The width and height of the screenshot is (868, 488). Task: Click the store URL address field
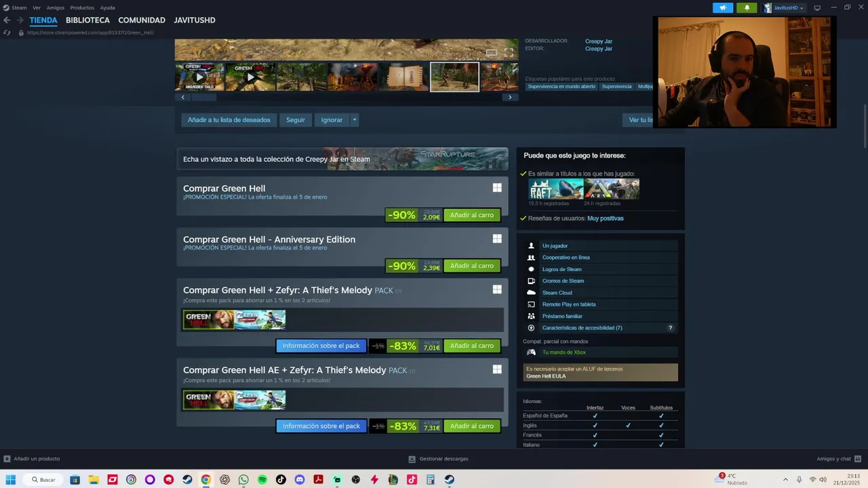click(90, 33)
